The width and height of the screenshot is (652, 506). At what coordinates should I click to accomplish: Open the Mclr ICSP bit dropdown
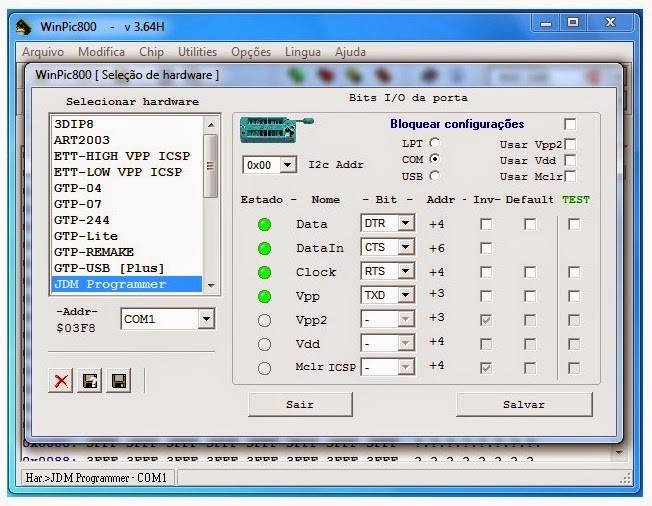(405, 367)
